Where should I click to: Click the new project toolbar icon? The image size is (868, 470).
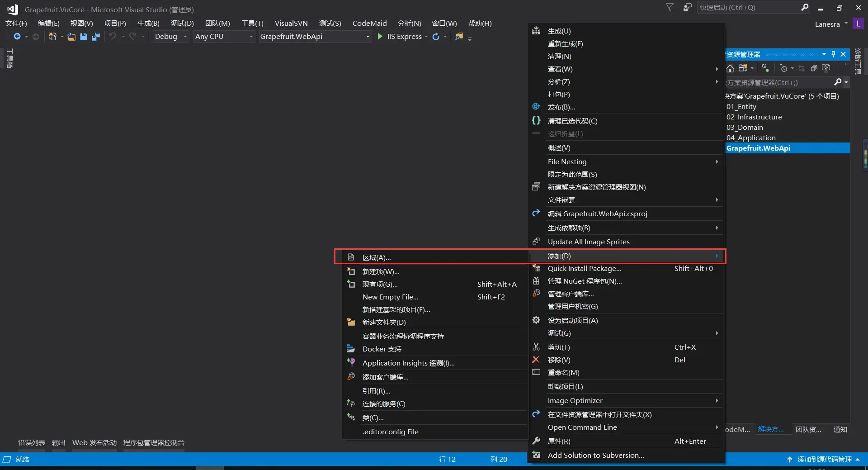point(52,37)
